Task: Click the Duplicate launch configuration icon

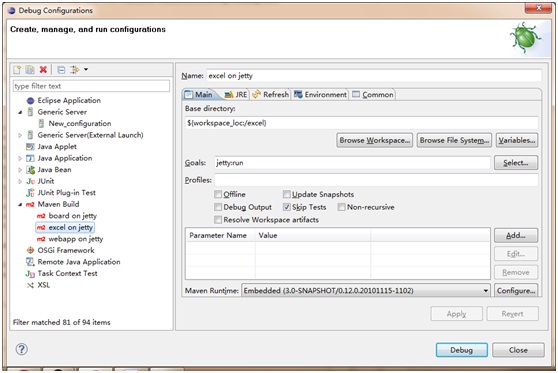Action: [30, 69]
